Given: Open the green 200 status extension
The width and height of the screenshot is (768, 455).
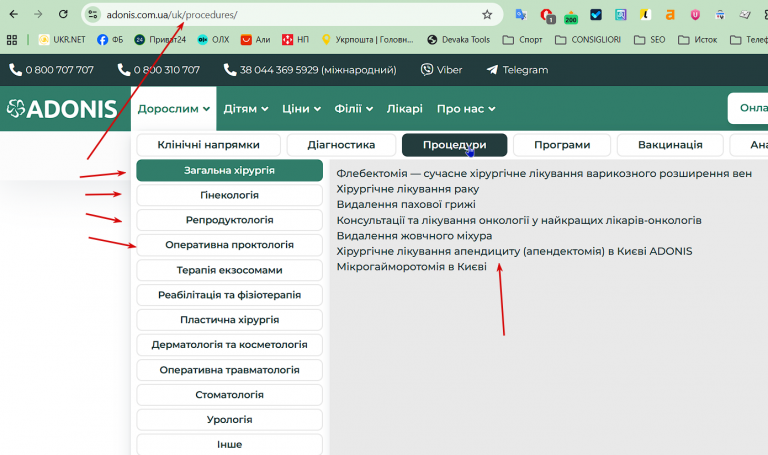Looking at the screenshot, I should click(x=571, y=17).
